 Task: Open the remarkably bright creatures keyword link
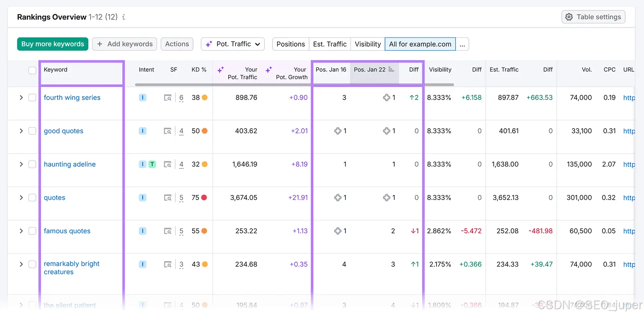coord(72,268)
